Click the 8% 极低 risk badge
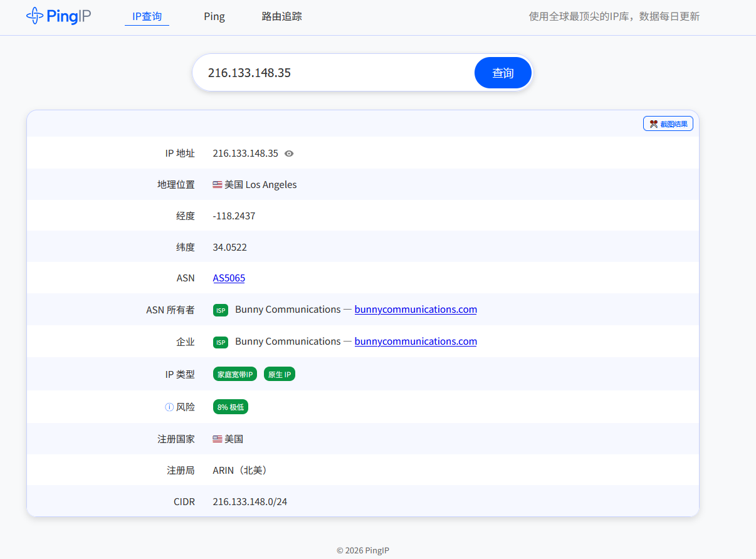The height and width of the screenshot is (559, 756). coord(231,407)
